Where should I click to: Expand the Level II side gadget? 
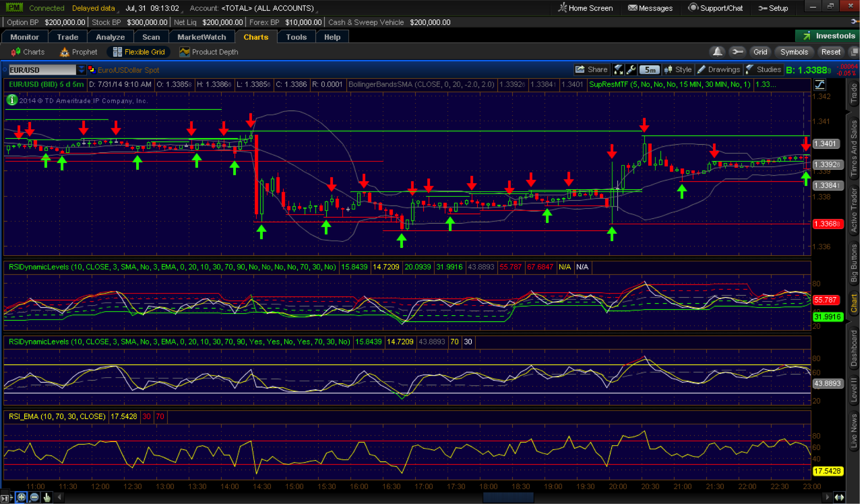(854, 391)
